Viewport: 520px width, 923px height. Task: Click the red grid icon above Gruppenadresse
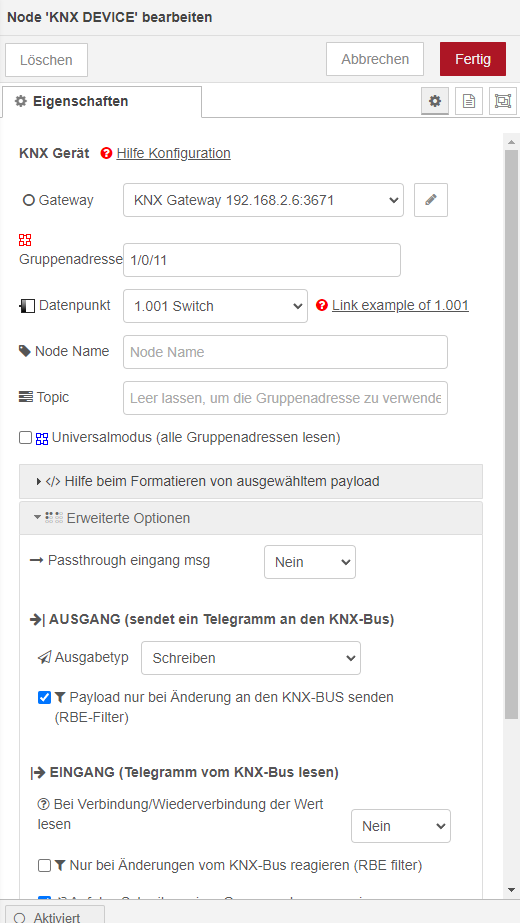coord(25,240)
